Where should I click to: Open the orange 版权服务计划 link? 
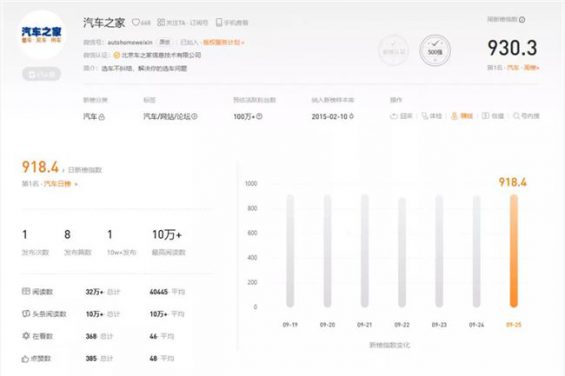pos(224,42)
